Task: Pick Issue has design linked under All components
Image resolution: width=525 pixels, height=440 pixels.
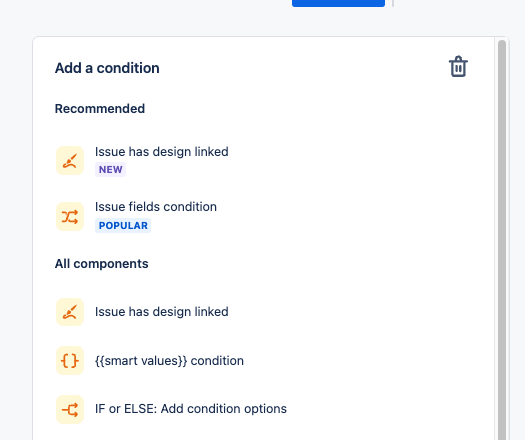Action: click(162, 312)
